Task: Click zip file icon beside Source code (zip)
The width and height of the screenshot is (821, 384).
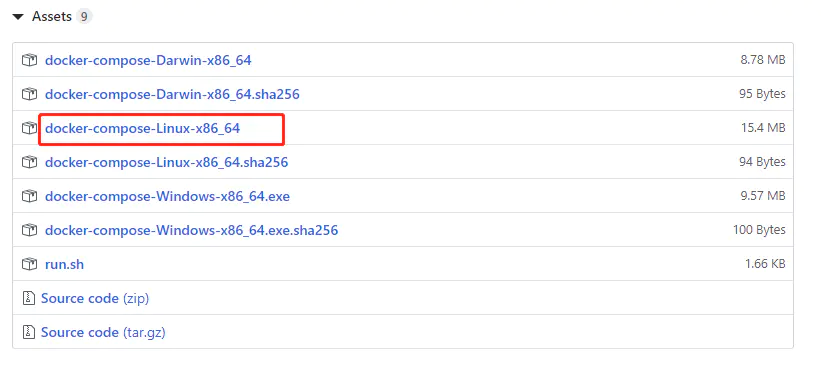Action: click(x=28, y=298)
